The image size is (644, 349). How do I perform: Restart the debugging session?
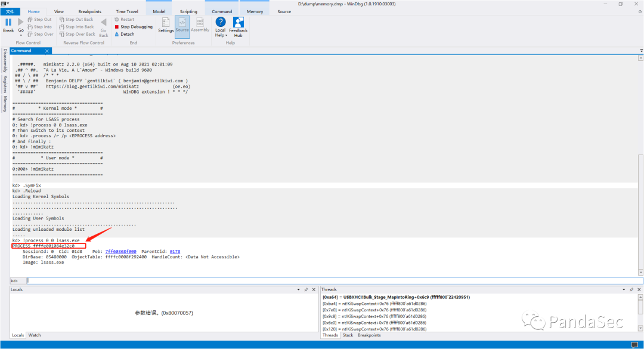coord(125,19)
